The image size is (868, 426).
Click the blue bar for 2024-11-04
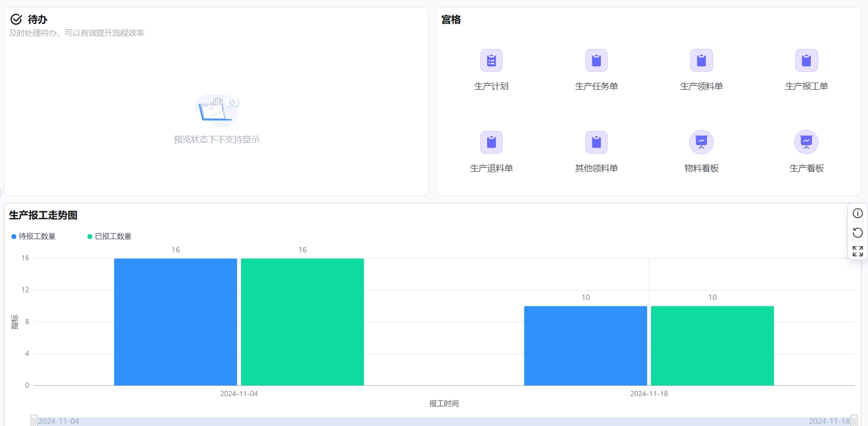pyautogui.click(x=175, y=322)
